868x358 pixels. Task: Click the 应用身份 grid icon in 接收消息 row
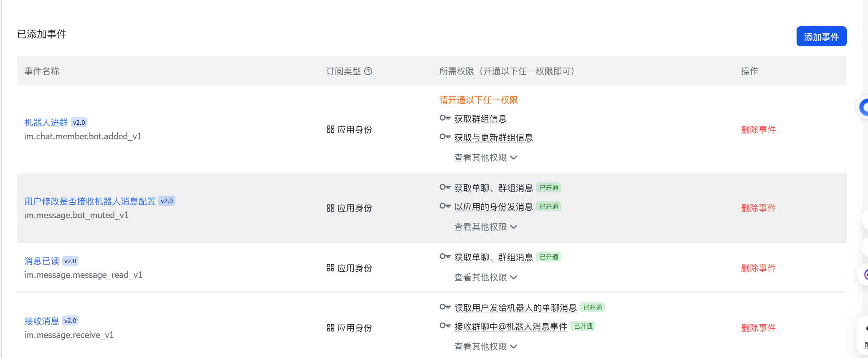click(x=330, y=328)
